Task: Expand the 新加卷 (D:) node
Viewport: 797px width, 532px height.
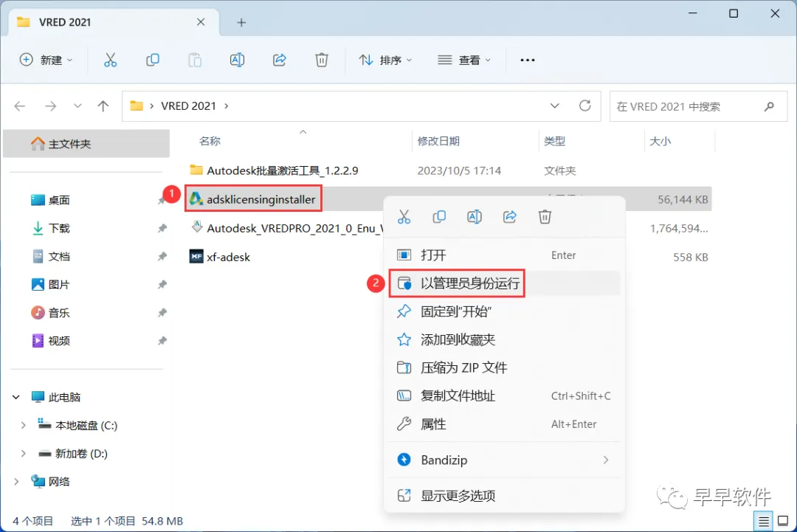Action: point(23,453)
